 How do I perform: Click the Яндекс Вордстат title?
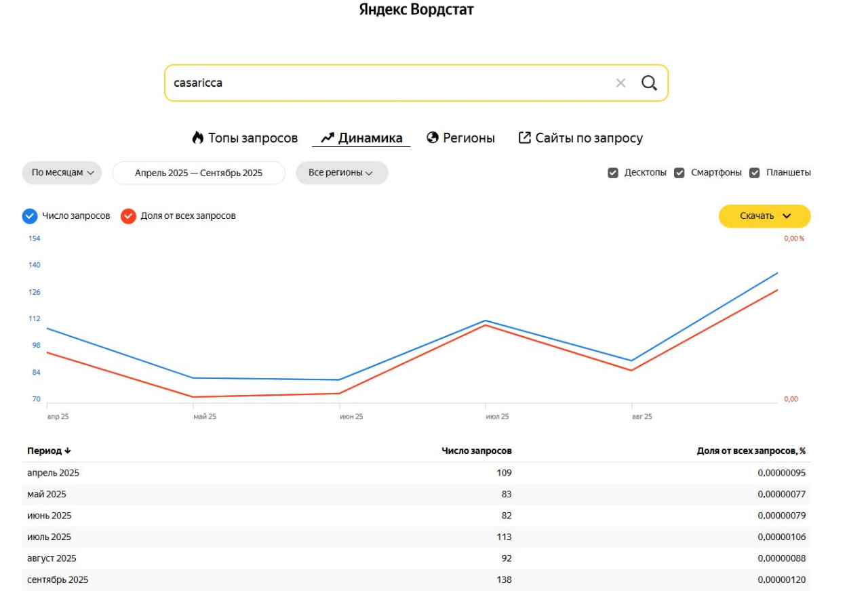coord(416,10)
